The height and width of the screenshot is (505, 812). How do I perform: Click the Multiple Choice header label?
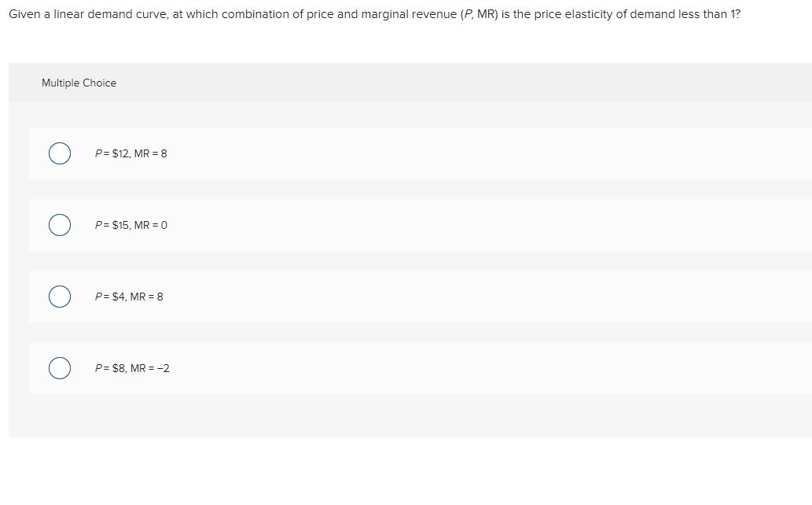point(79,83)
